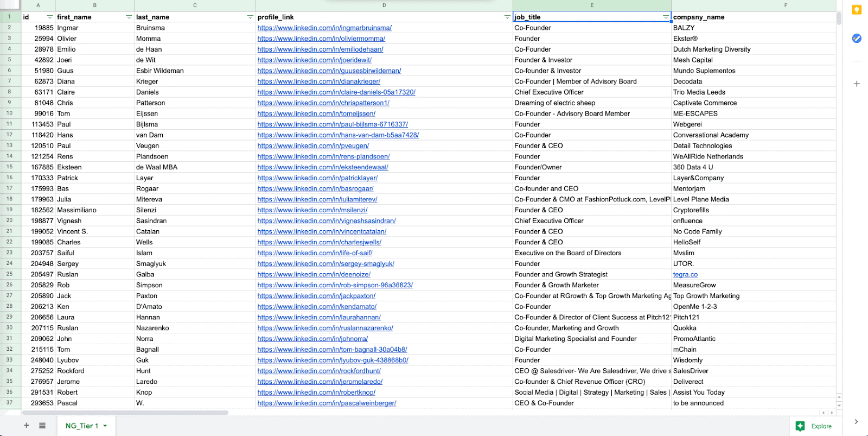The width and height of the screenshot is (868, 436).
Task: Select the company_name header cell
Action: click(754, 17)
